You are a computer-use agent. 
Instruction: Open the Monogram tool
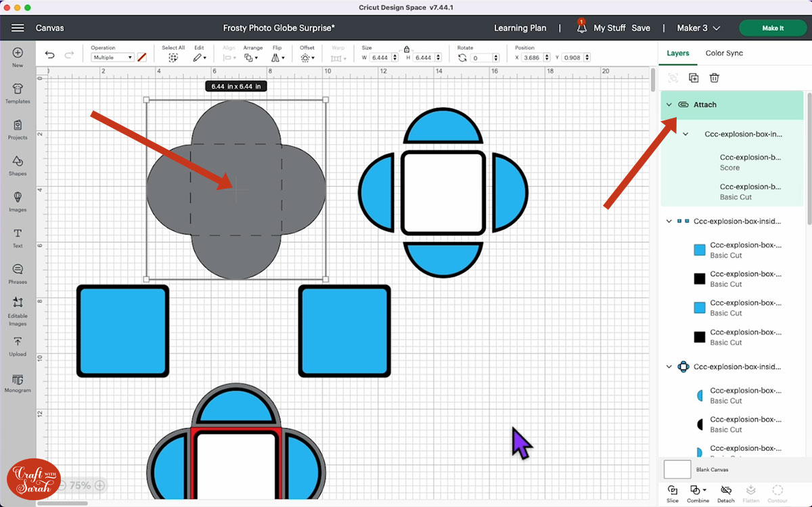(18, 382)
